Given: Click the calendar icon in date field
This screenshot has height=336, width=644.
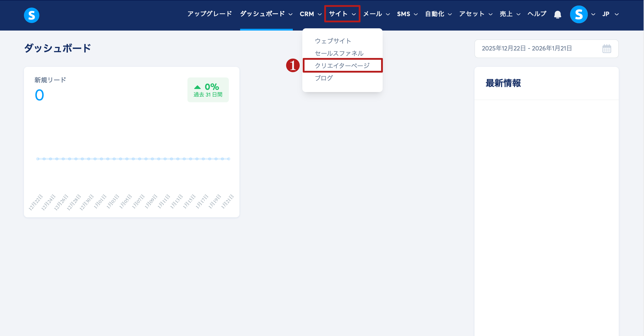Looking at the screenshot, I should pos(607,49).
